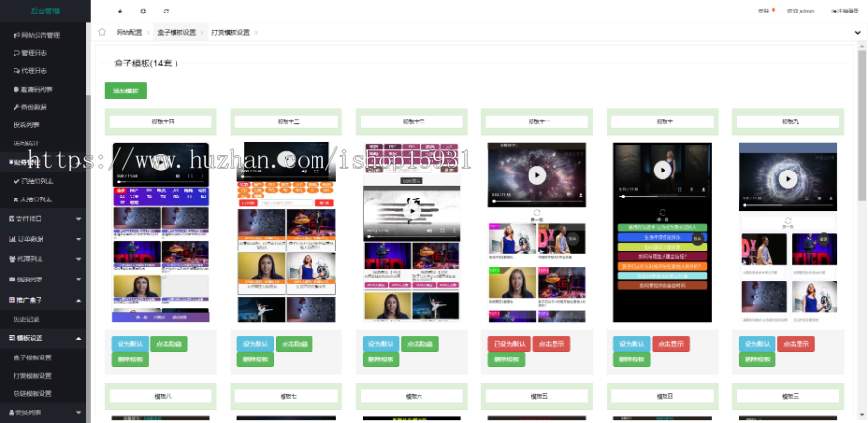Click the 模板十二 preview thumbnail
Viewport: 868px width, 423px height.
pos(411,231)
